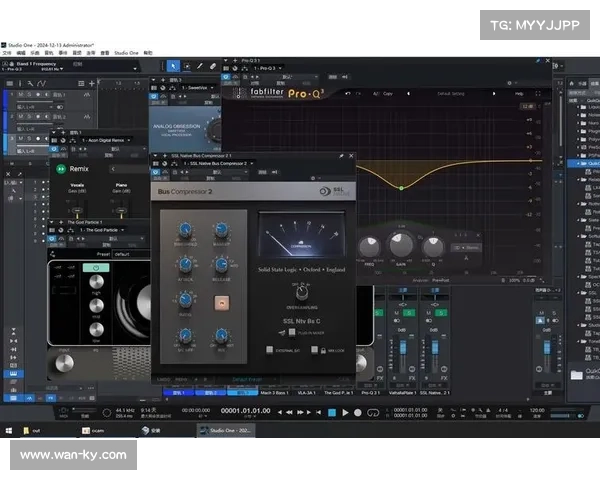The width and height of the screenshot is (600, 480).
Task: Pin the SSL Bus Compressor window
Action: pyautogui.click(x=341, y=156)
